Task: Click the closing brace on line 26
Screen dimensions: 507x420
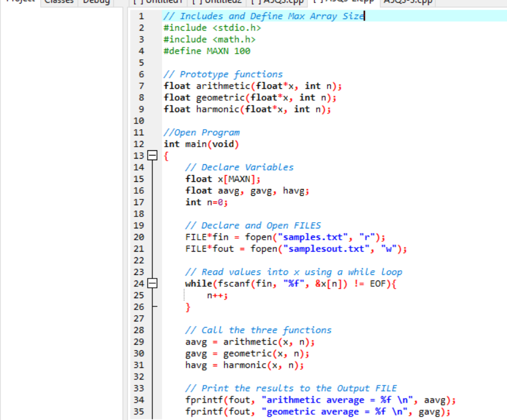Action: [x=188, y=307]
